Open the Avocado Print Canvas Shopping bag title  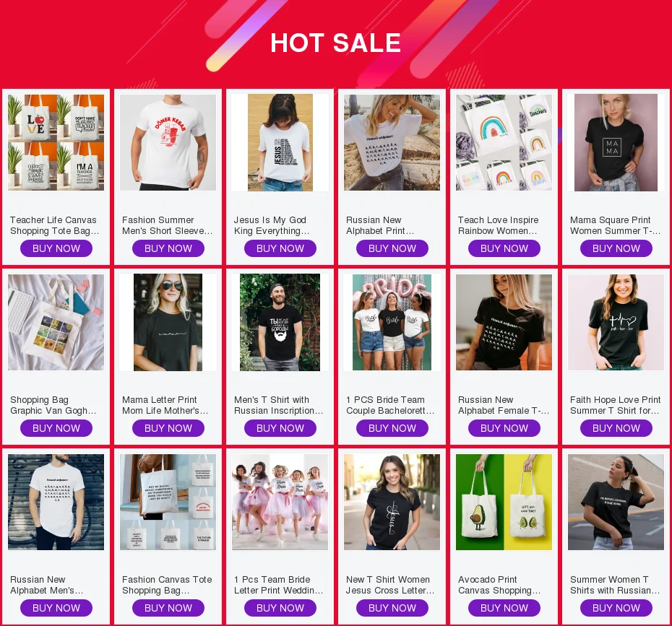(499, 585)
